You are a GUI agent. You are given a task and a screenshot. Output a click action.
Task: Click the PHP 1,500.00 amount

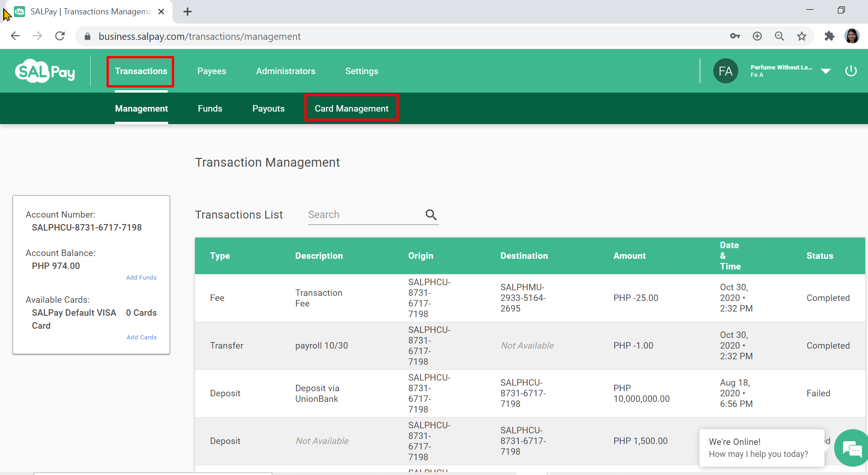pyautogui.click(x=641, y=441)
